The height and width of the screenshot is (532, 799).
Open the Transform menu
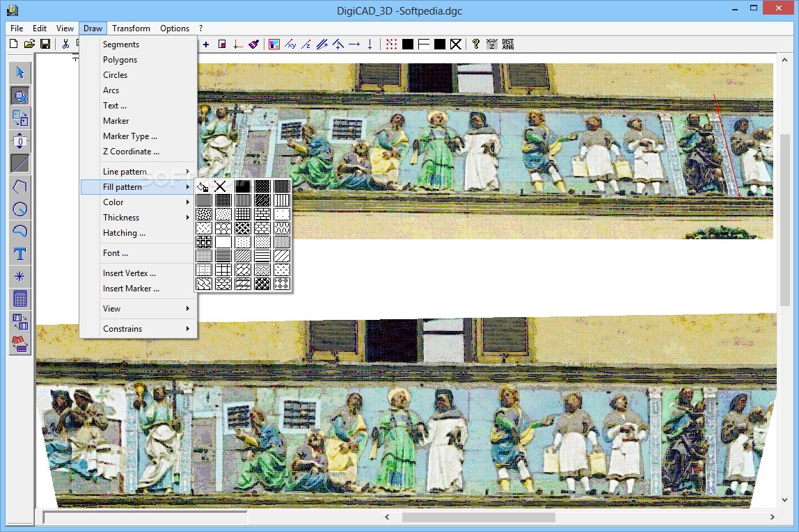coord(131,29)
